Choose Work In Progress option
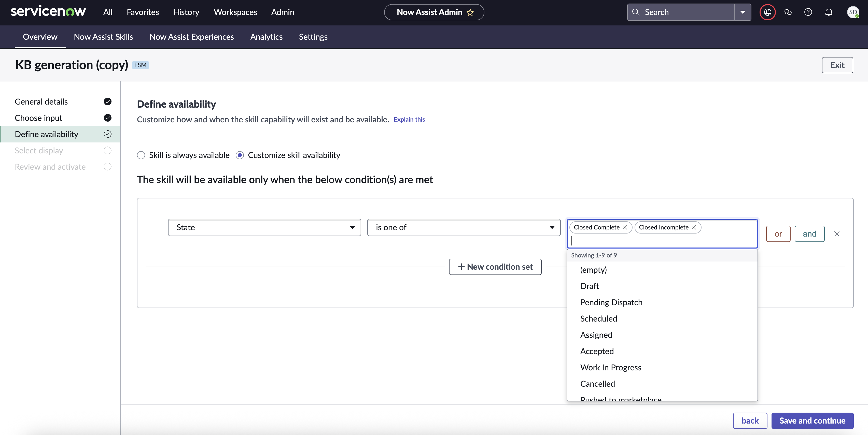868x435 pixels. click(662, 367)
